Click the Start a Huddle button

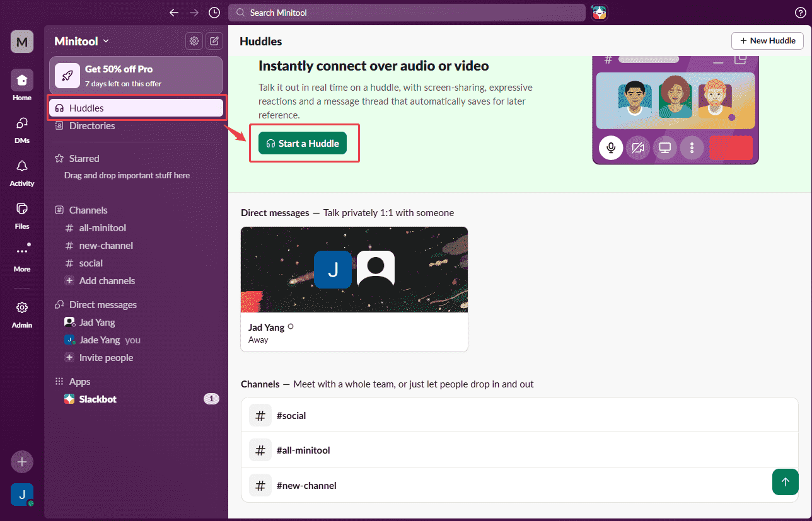[303, 143]
